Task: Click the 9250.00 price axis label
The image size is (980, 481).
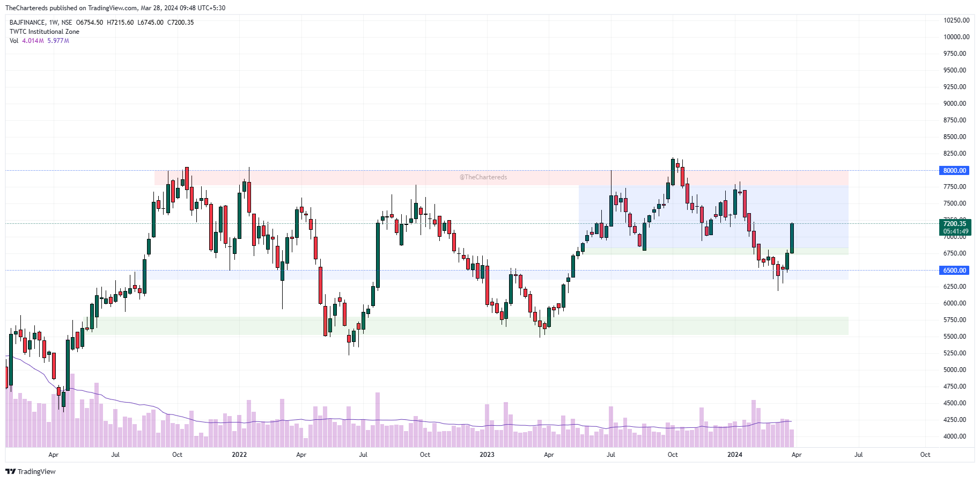Action: click(955, 87)
